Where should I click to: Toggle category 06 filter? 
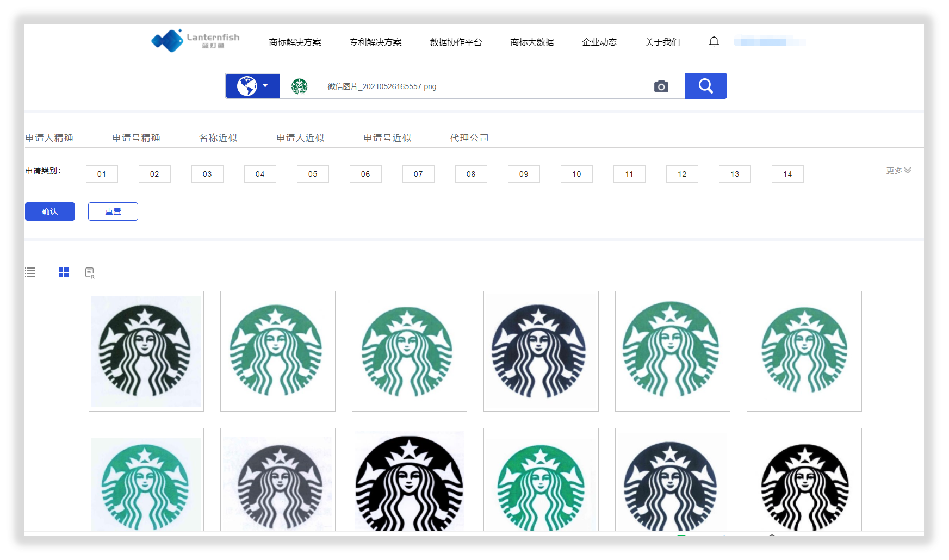click(x=365, y=174)
